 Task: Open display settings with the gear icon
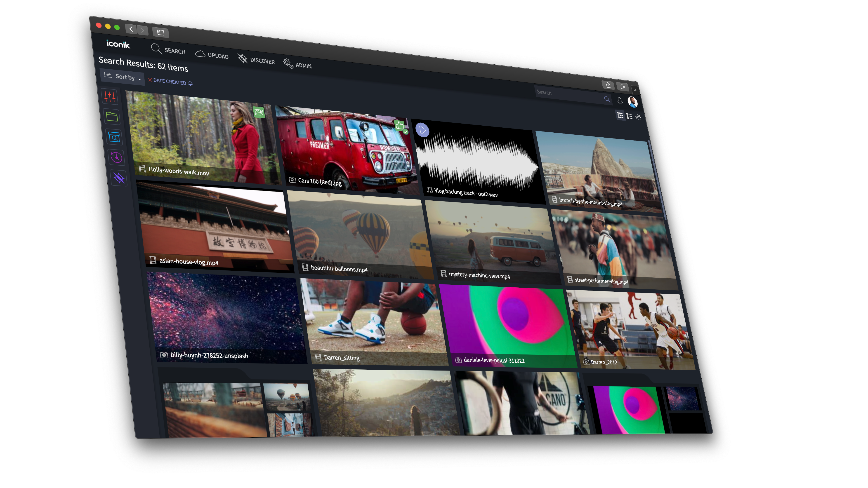[638, 117]
